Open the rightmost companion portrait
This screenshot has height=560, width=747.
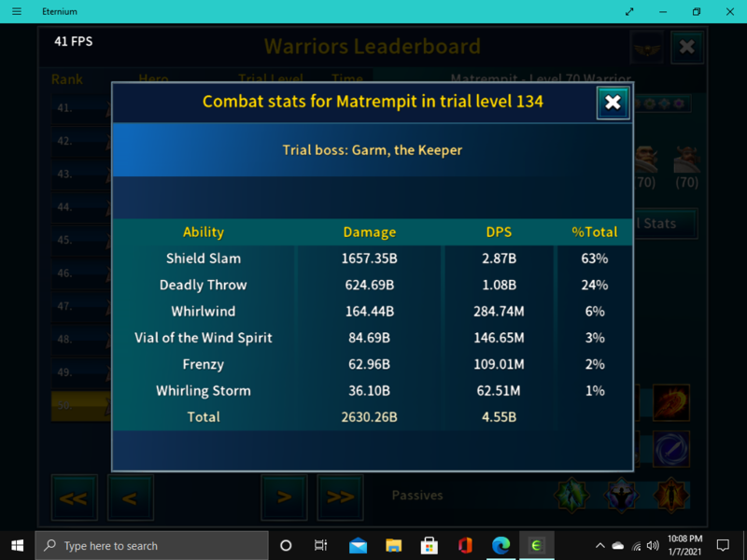pyautogui.click(x=686, y=160)
